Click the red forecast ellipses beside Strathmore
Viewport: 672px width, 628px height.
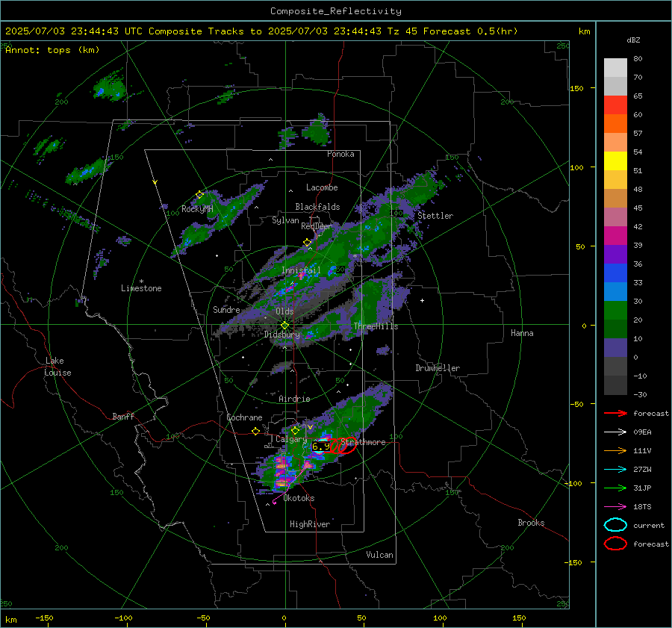click(343, 446)
